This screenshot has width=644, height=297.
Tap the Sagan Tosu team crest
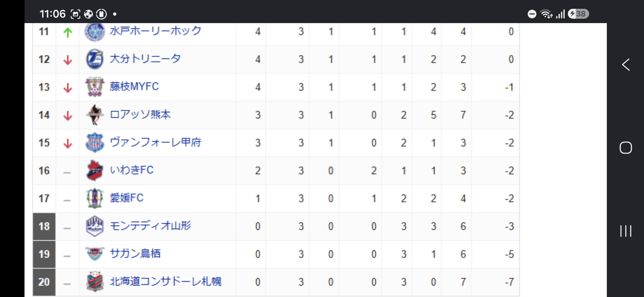click(x=95, y=254)
